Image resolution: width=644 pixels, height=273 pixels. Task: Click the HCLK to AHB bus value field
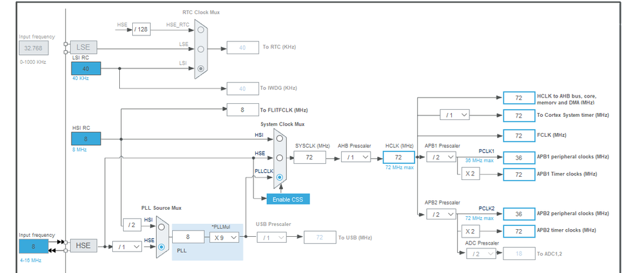click(519, 98)
